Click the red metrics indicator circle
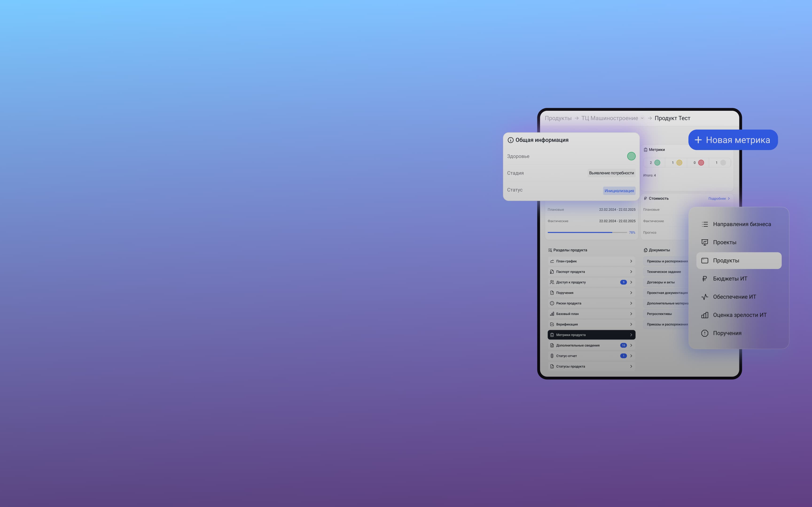812x507 pixels. [x=701, y=163]
